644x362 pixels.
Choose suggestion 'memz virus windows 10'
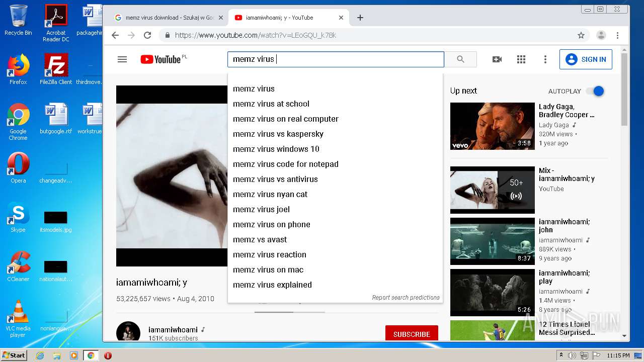pos(335,149)
